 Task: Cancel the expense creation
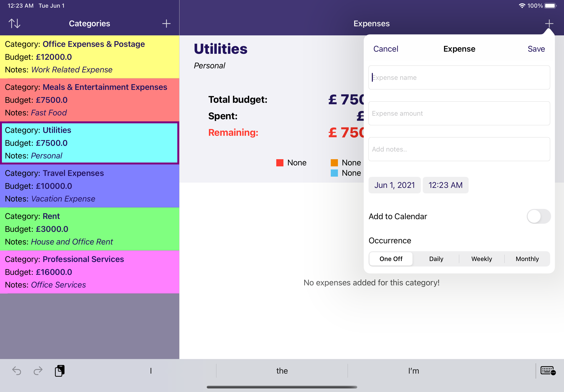385,49
